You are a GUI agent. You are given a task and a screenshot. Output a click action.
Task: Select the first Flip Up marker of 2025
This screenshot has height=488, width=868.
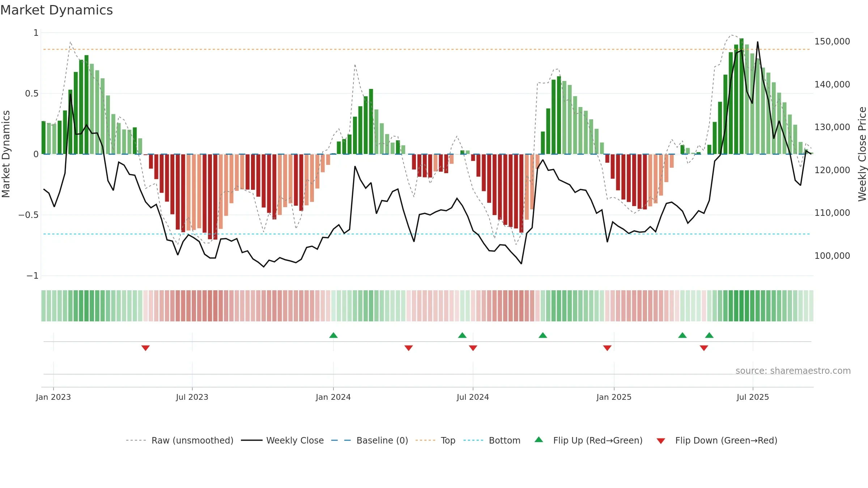tap(682, 335)
